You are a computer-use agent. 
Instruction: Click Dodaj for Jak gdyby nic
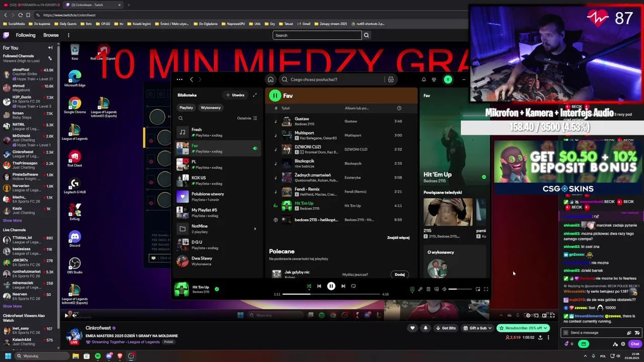(399, 275)
